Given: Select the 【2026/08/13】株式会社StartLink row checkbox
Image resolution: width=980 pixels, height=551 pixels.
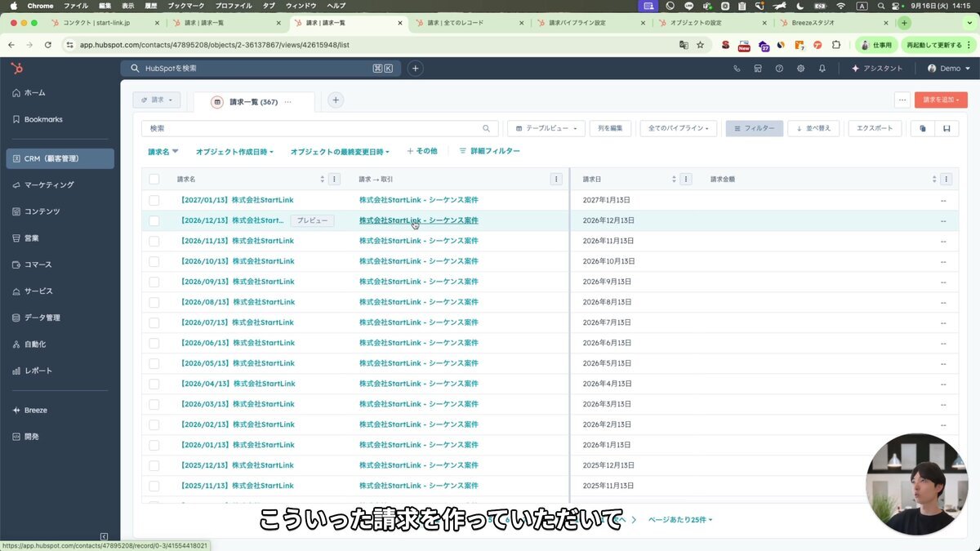Looking at the screenshot, I should tap(154, 302).
